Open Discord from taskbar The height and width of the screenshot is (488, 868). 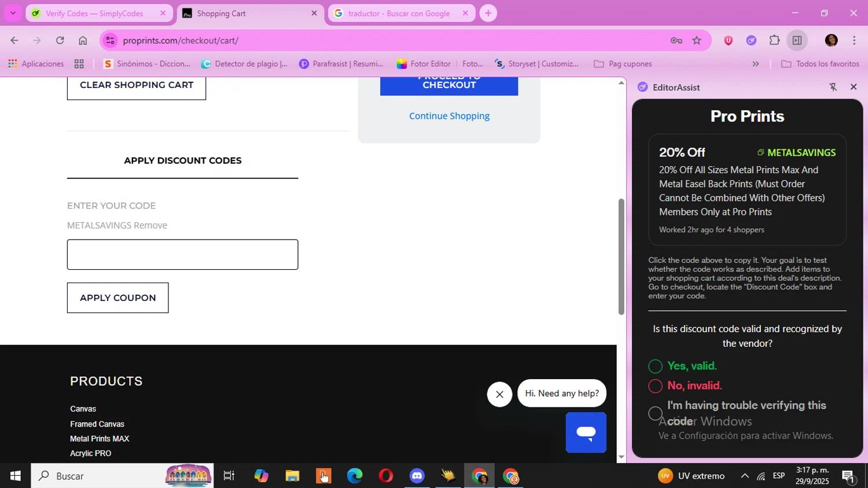pos(417,476)
